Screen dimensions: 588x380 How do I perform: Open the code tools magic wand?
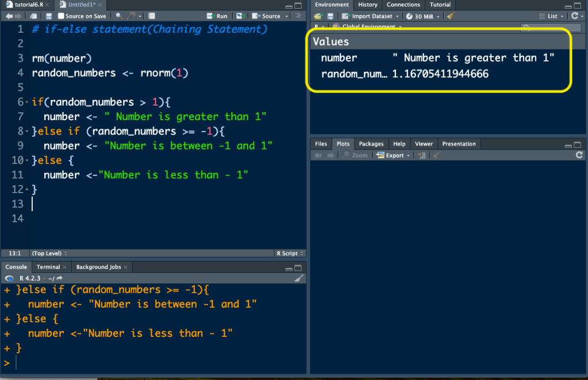132,16
